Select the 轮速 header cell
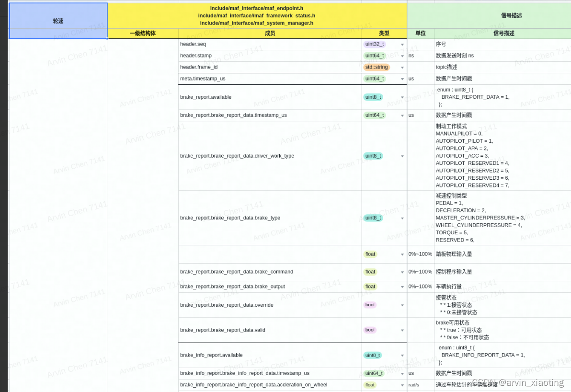The height and width of the screenshot is (392, 571). click(58, 21)
